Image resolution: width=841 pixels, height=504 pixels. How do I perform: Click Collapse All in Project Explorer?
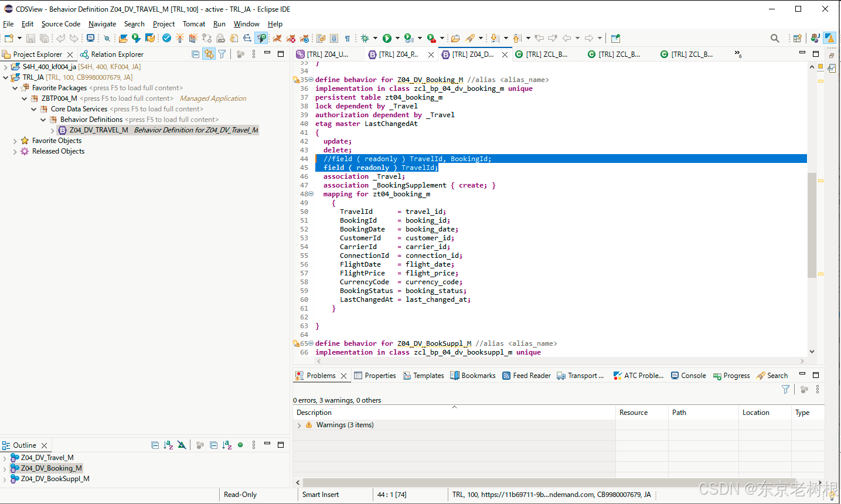tap(196, 54)
